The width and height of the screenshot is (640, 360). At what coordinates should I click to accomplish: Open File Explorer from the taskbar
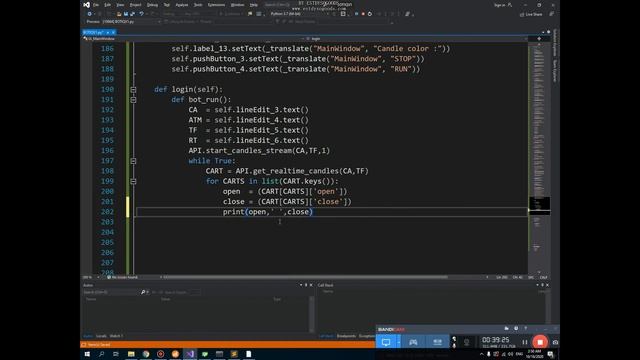[x=131, y=354]
